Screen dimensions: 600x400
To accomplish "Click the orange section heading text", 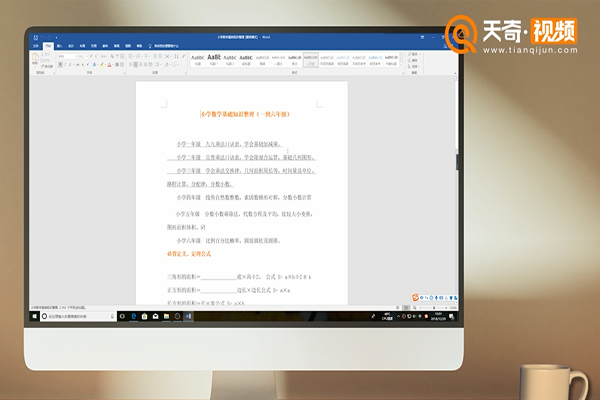I will coord(189,254).
